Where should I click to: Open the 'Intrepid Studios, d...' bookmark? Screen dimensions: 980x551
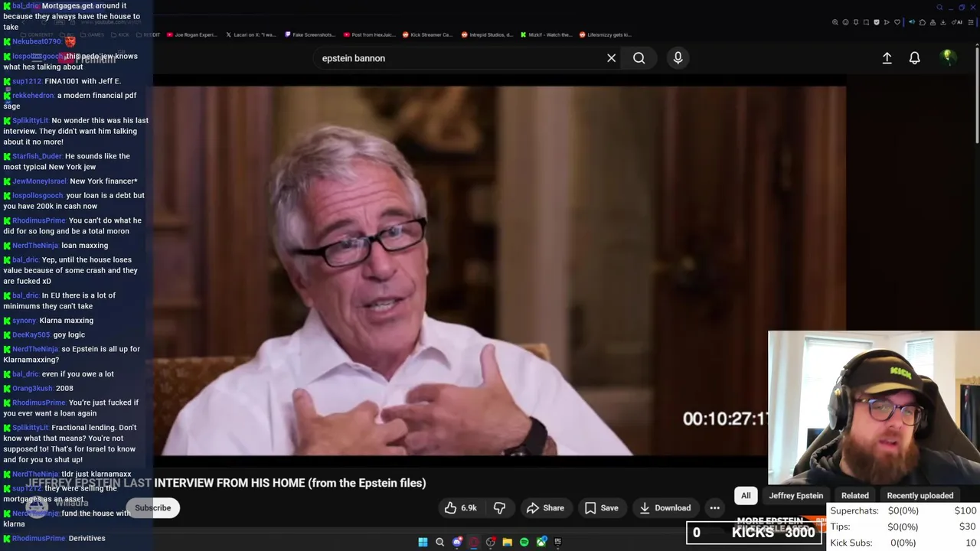point(487,34)
